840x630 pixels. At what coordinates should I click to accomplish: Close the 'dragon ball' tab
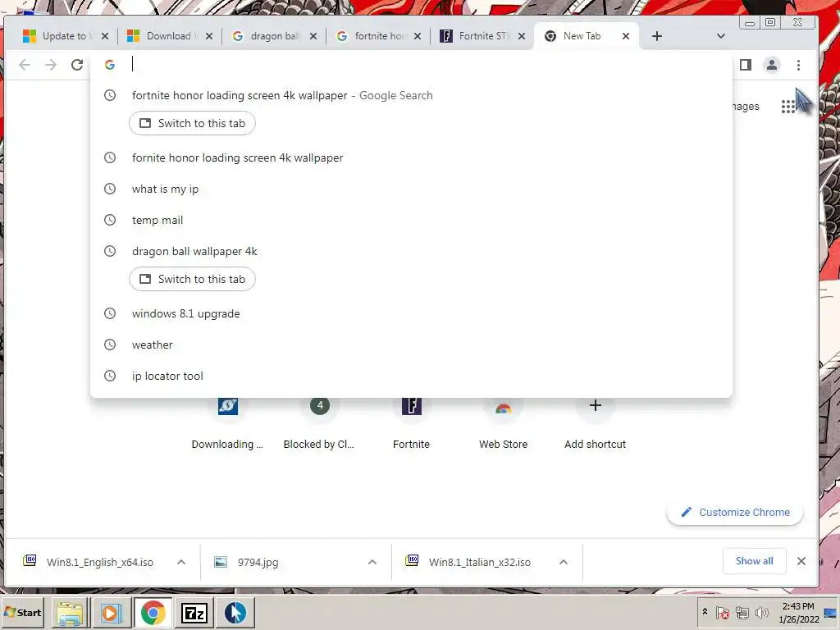pos(313,36)
